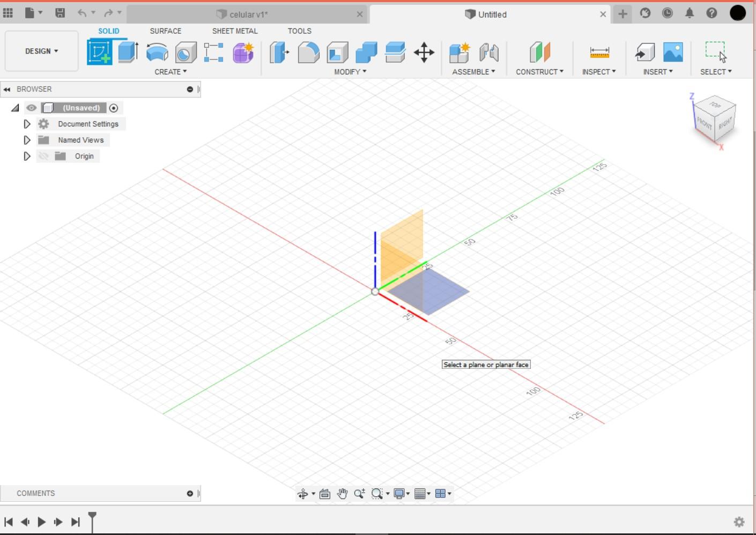Image resolution: width=756 pixels, height=535 pixels.
Task: Select the Create Form tool
Action: coord(243,53)
